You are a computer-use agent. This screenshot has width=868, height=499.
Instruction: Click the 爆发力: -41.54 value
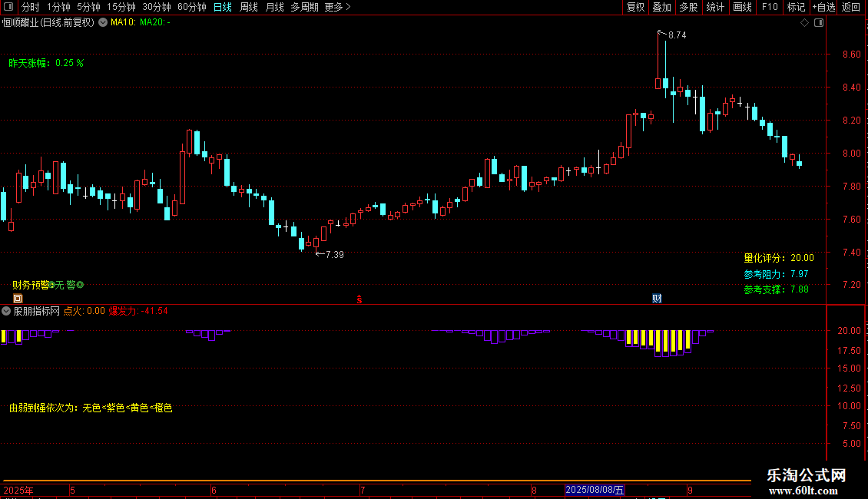click(138, 312)
